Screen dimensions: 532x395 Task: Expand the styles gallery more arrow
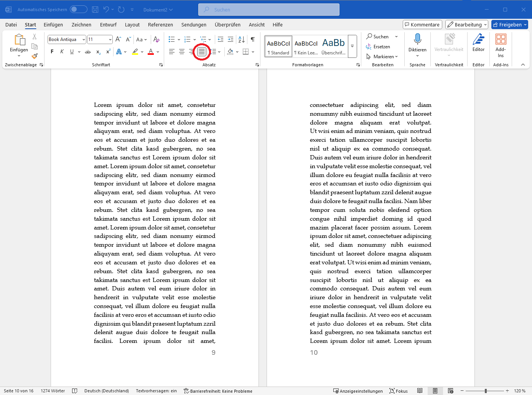click(x=352, y=46)
